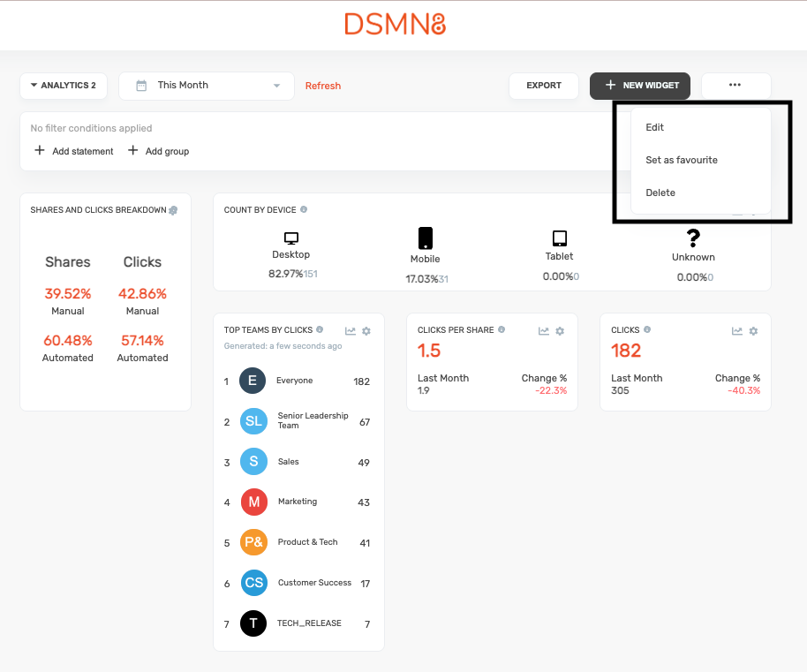Image resolution: width=807 pixels, height=672 pixels.
Task: Select the TECH_RELEASE team name
Action: (309, 623)
